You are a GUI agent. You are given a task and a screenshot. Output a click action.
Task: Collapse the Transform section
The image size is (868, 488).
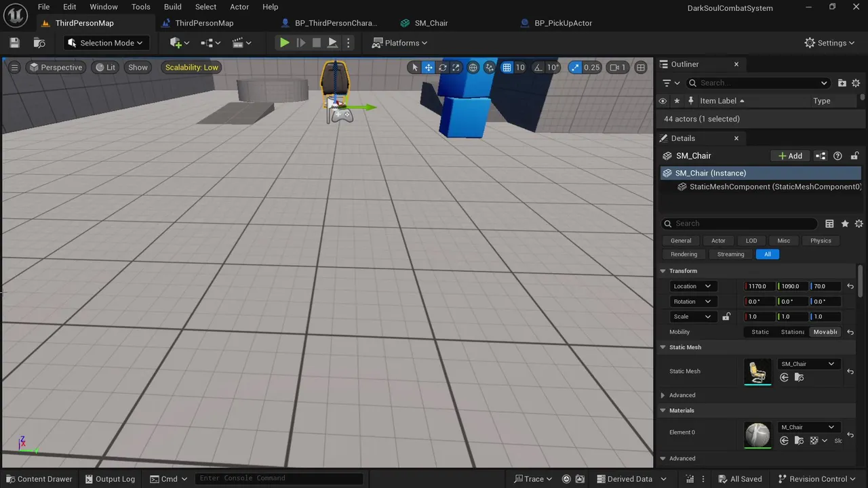(663, 271)
